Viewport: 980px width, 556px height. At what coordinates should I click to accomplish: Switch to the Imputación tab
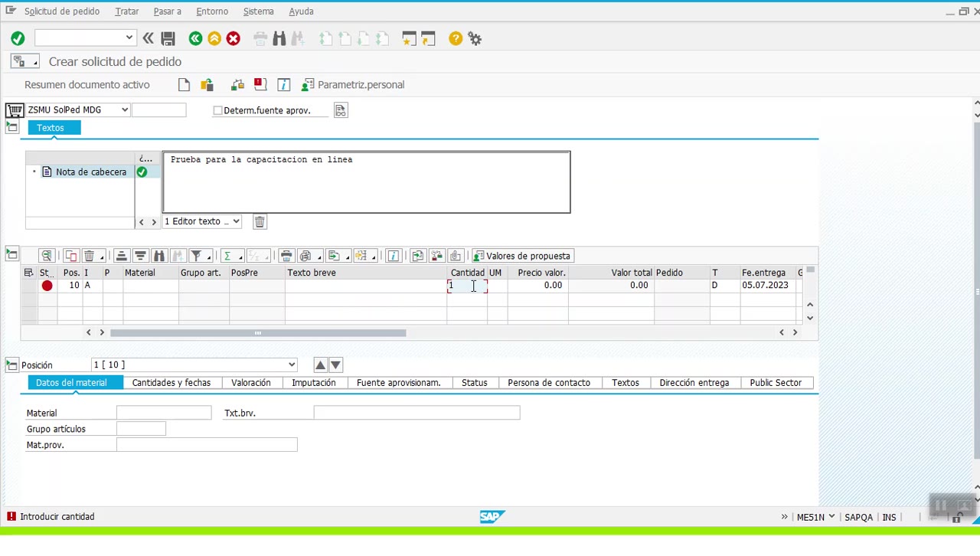[313, 383]
